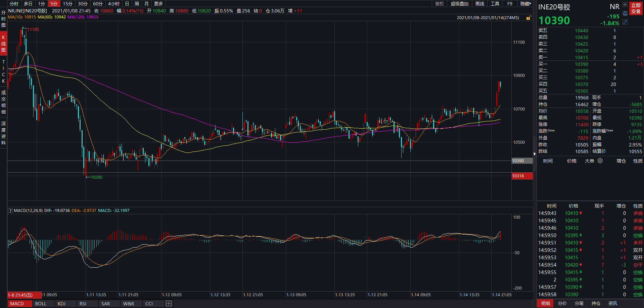
Task: Click the red 10318 price axis marker
Action: click(x=522, y=176)
